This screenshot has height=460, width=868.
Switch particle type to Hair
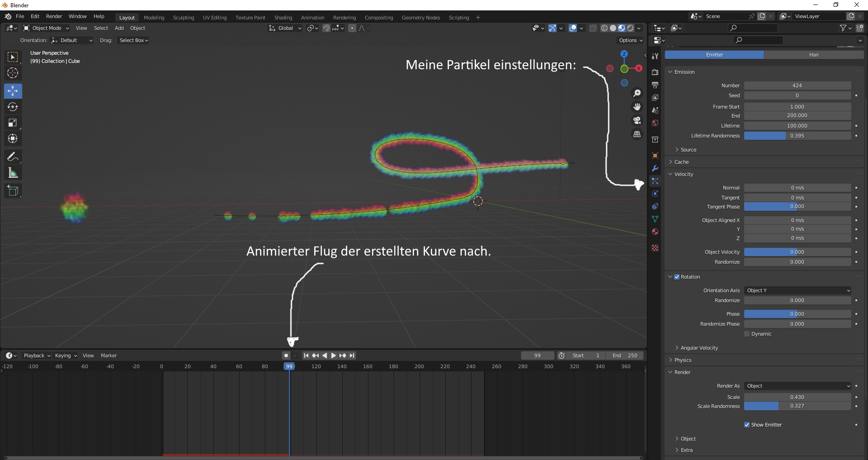[x=814, y=55]
